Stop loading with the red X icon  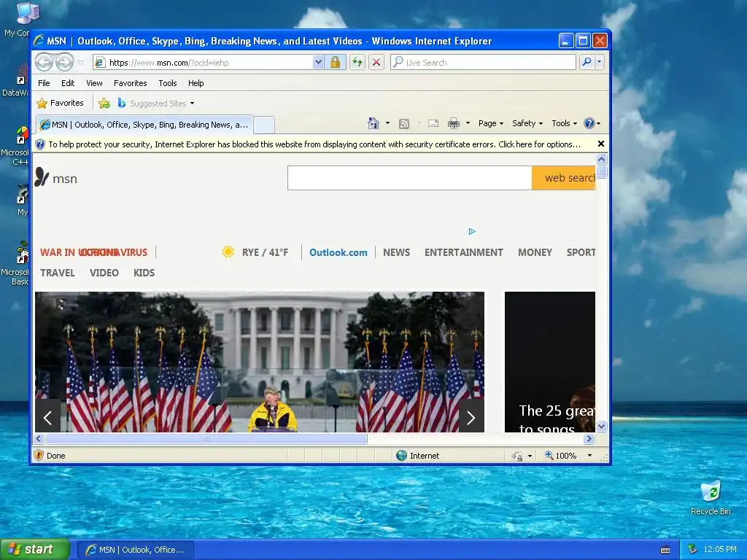pos(376,63)
